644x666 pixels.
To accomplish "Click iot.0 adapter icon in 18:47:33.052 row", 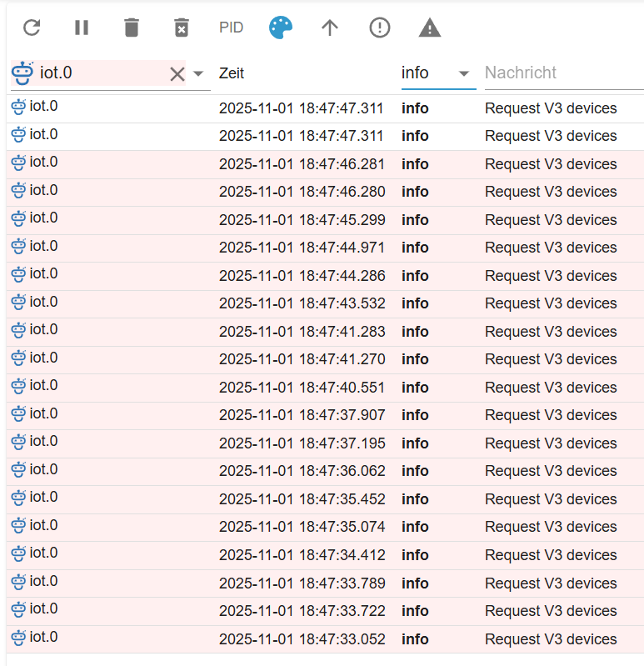I will [18, 638].
